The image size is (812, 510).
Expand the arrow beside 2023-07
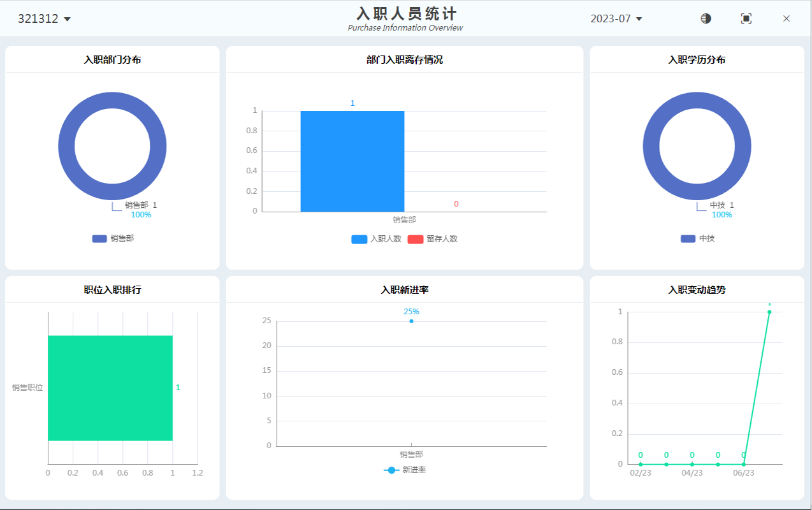click(x=639, y=18)
